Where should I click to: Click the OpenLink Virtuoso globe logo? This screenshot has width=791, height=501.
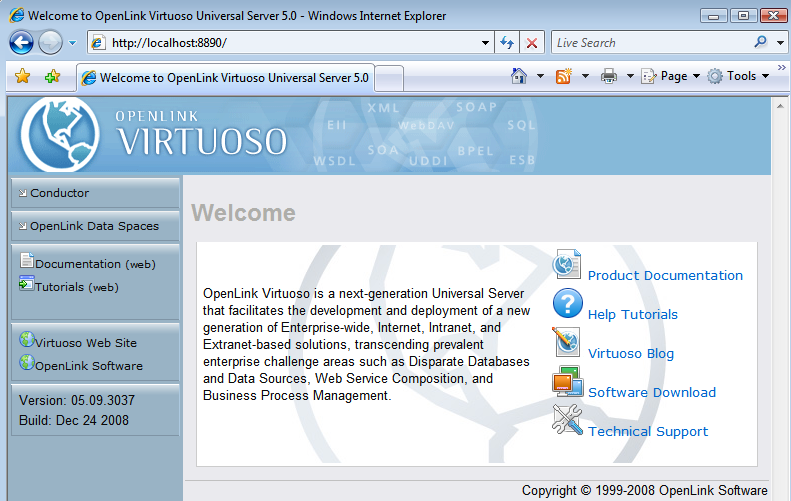tap(59, 136)
